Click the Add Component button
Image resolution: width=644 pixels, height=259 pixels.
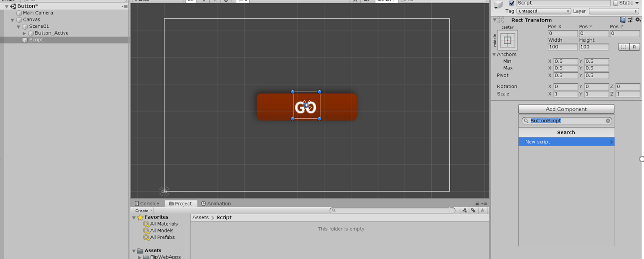pos(566,109)
